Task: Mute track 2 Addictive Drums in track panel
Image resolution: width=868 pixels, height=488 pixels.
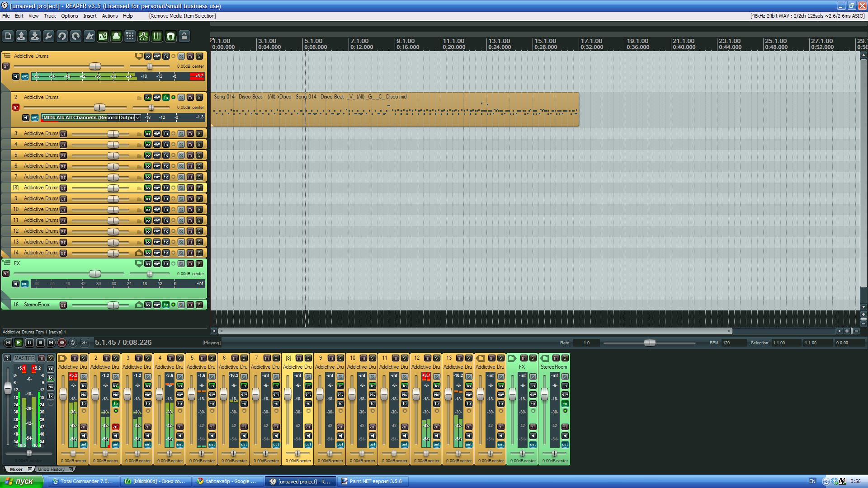Action: (x=190, y=97)
